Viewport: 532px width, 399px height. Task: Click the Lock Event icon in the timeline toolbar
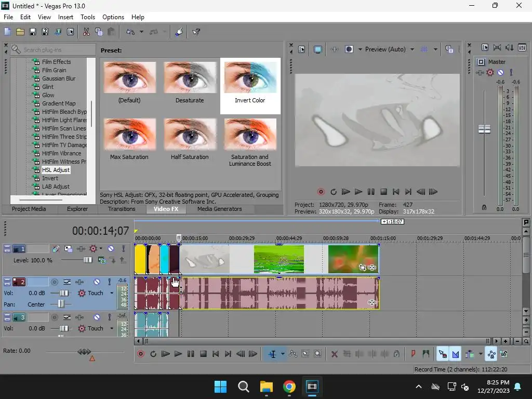click(396, 354)
